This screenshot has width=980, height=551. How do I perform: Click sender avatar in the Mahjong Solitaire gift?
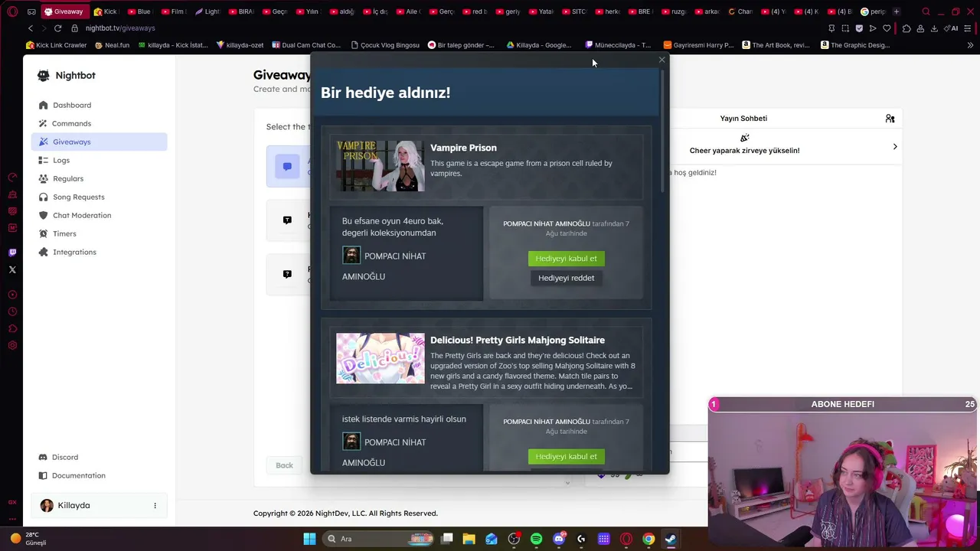[351, 442]
